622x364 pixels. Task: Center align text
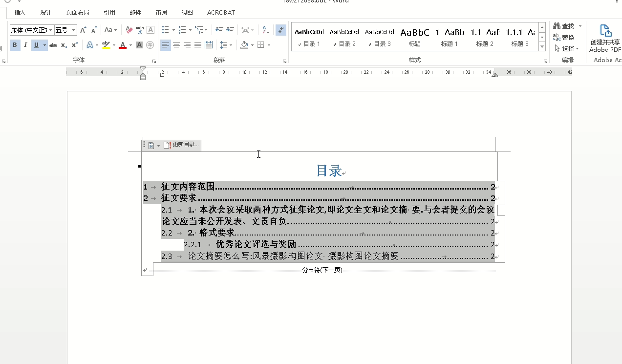(x=176, y=45)
